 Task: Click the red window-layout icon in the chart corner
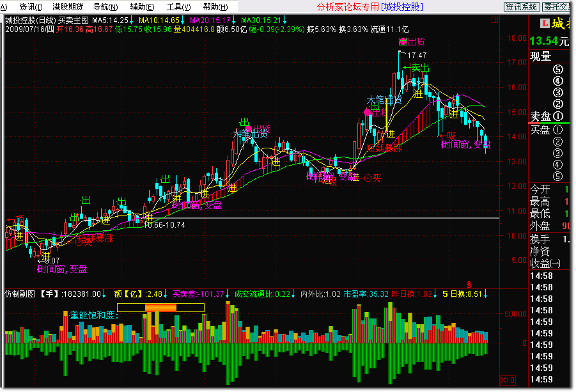click(495, 20)
